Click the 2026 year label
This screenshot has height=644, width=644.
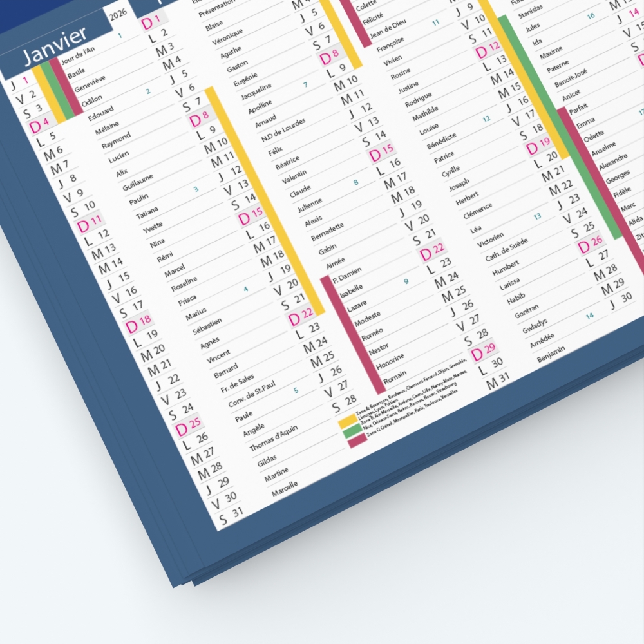click(x=118, y=15)
